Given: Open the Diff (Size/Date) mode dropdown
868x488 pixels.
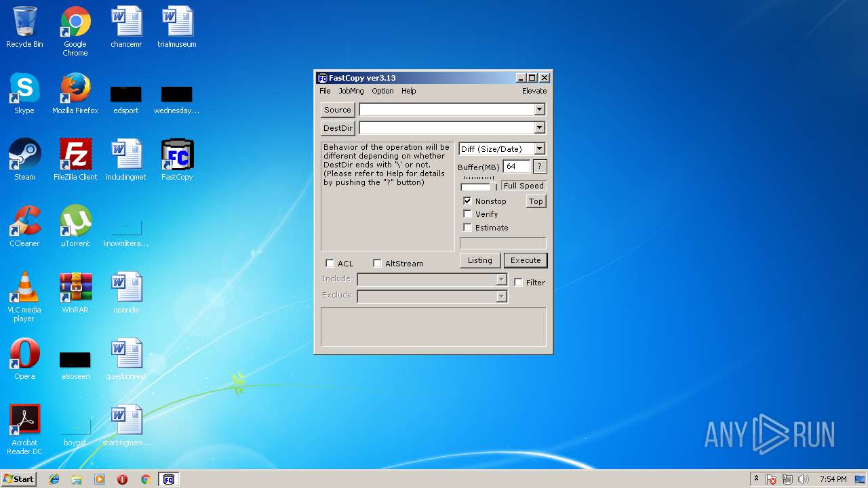Looking at the screenshot, I should coord(539,149).
